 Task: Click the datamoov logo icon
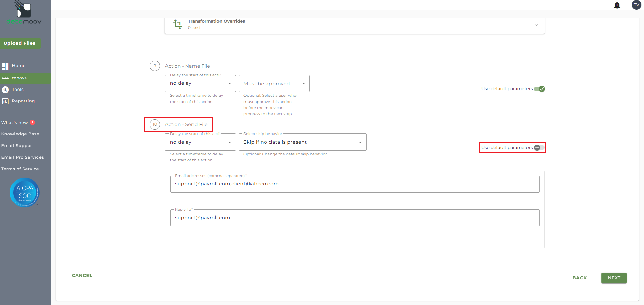pos(24,10)
